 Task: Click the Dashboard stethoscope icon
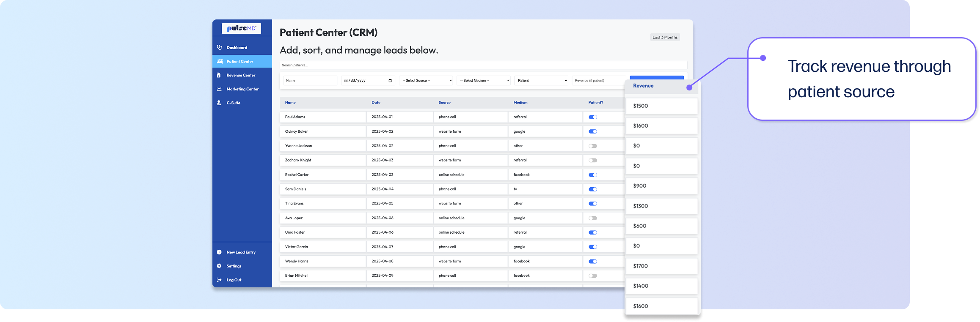pyautogui.click(x=219, y=47)
